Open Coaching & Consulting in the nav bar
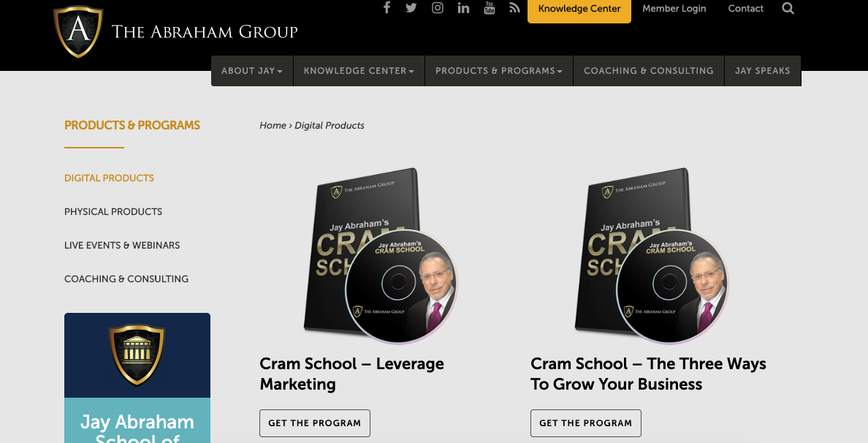 (649, 71)
